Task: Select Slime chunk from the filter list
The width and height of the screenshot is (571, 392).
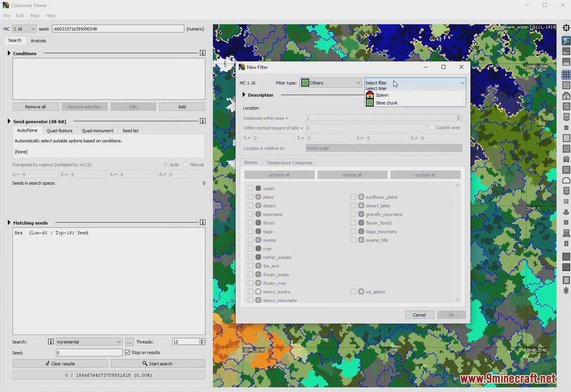Action: pos(386,102)
